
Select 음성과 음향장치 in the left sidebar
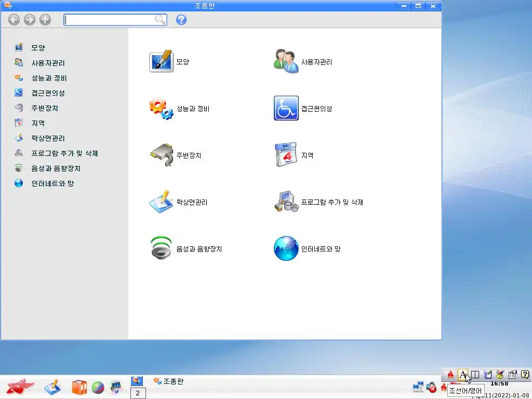tap(56, 168)
